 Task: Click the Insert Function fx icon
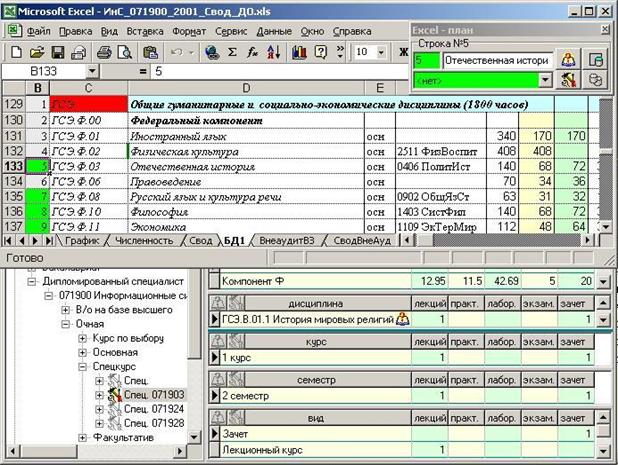click(253, 51)
